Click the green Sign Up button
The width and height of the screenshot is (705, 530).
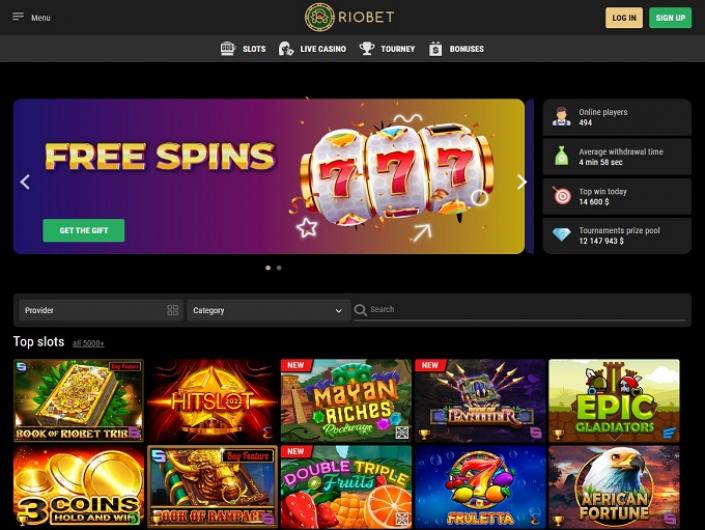(x=670, y=18)
